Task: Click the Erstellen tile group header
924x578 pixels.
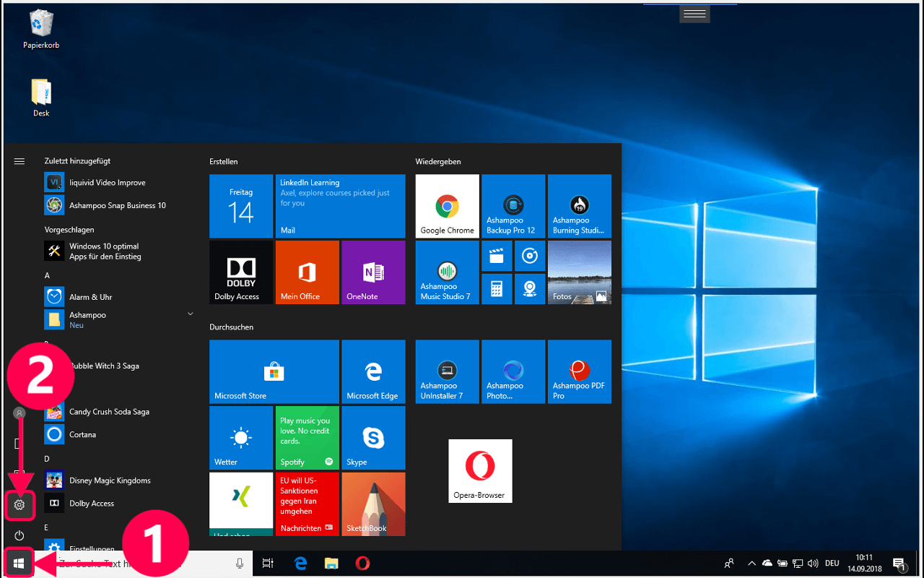Action: tap(224, 161)
